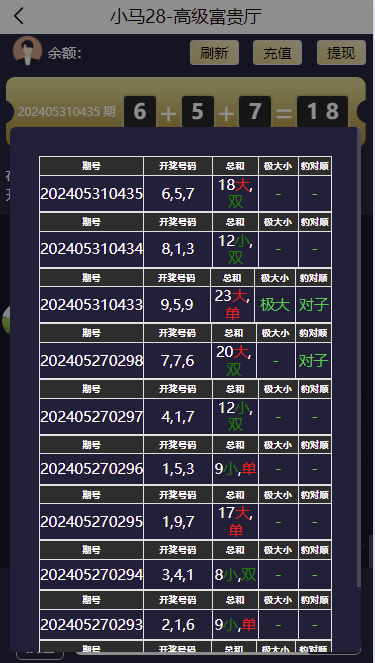This screenshot has height=663, width=375.
Task: Select period number 20240531​0433
Action: click(x=92, y=304)
